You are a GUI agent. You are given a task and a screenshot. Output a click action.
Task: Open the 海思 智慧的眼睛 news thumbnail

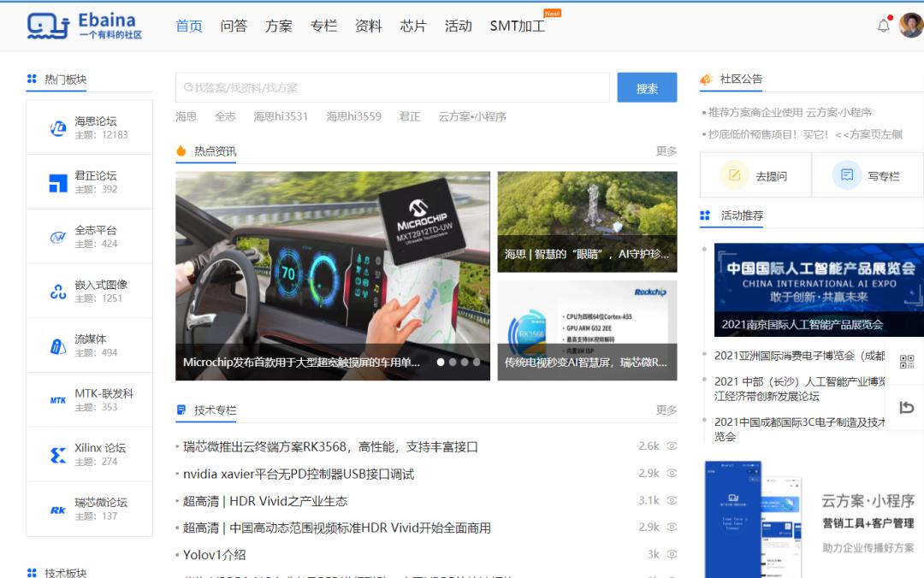click(x=587, y=221)
